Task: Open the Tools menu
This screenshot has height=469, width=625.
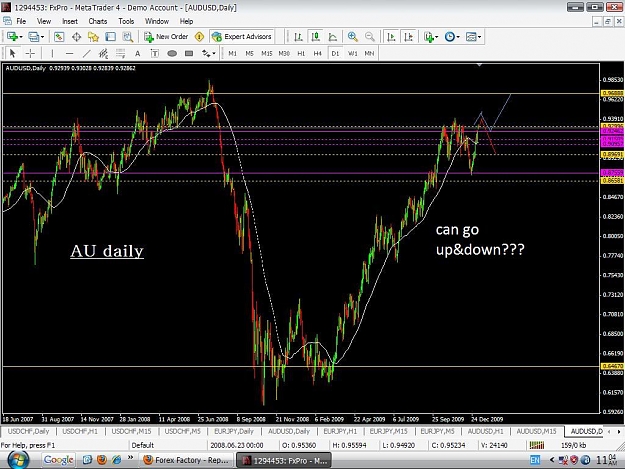Action: click(126, 21)
